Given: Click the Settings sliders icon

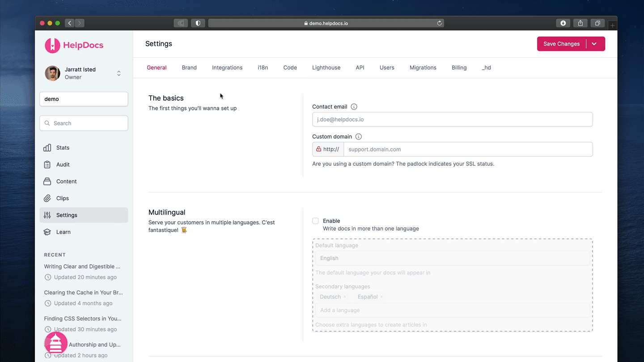Looking at the screenshot, I should coord(47,215).
